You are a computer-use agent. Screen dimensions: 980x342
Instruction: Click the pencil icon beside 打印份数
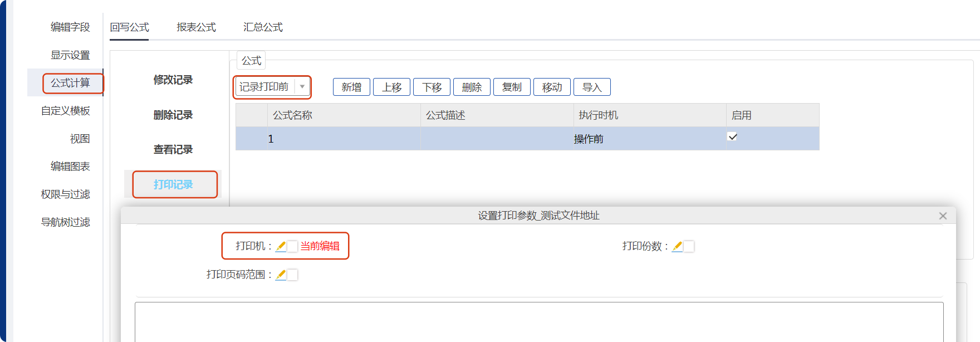[677, 246]
